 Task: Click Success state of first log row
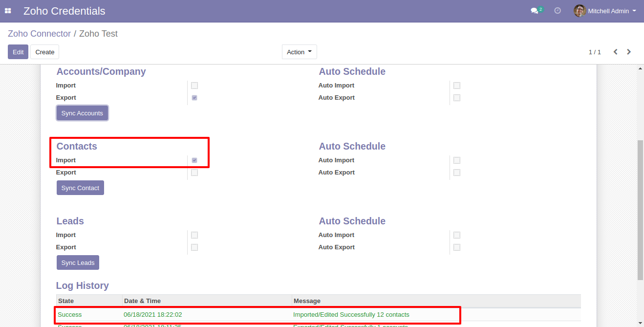pyautogui.click(x=70, y=315)
